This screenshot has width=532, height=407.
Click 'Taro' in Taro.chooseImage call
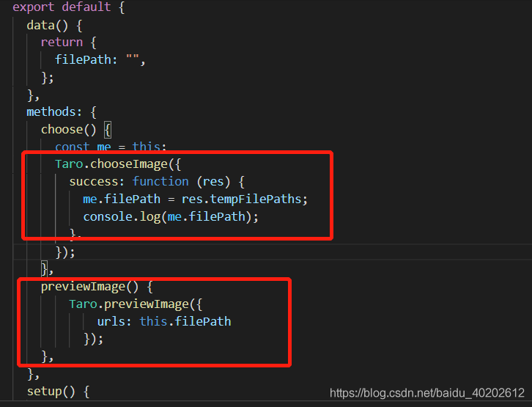pyautogui.click(x=69, y=164)
